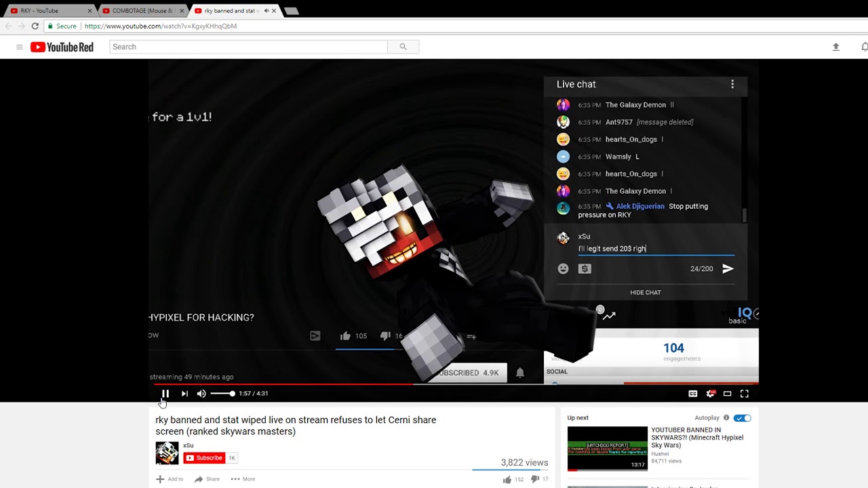Go back in browser history
The width and height of the screenshot is (868, 488).
(x=8, y=26)
